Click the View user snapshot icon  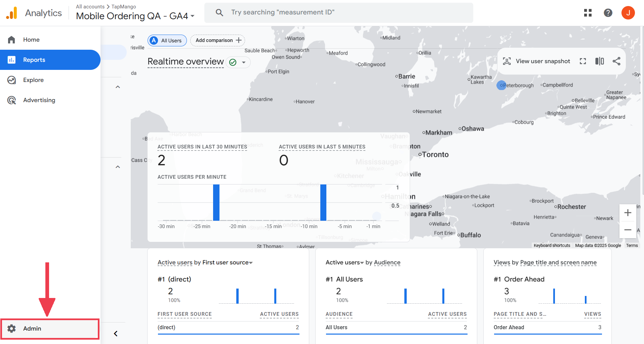(507, 61)
